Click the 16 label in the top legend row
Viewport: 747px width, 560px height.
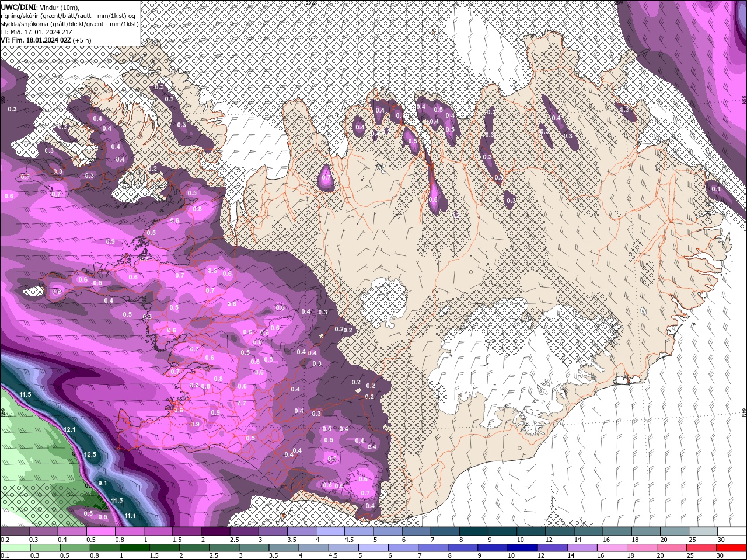606,540
